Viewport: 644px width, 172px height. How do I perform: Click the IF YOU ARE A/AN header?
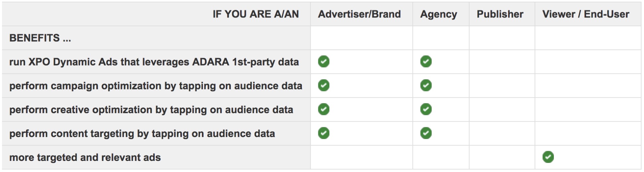[x=255, y=14]
